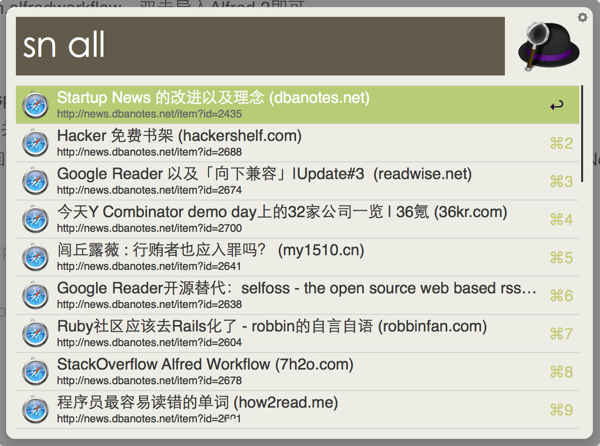Click URL http://news.dbanotes.net/item?id=2604
Viewport: 600px width, 446px height.
(149, 342)
